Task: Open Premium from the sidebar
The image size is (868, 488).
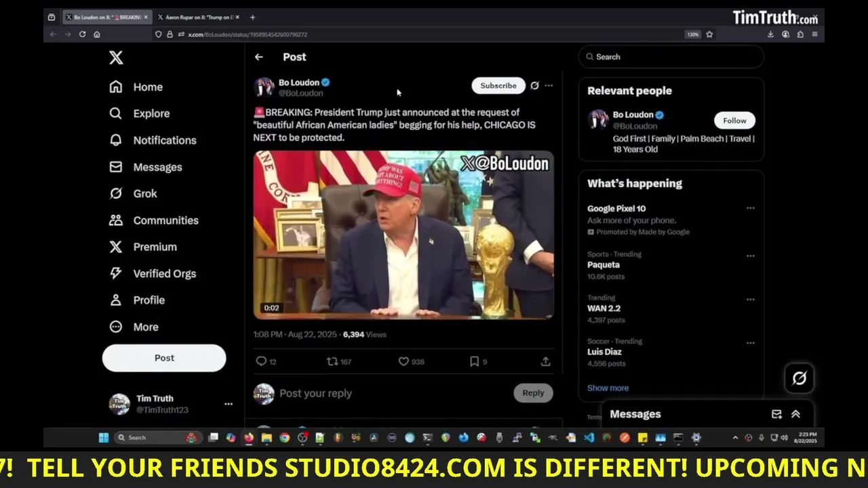Action: (143, 247)
